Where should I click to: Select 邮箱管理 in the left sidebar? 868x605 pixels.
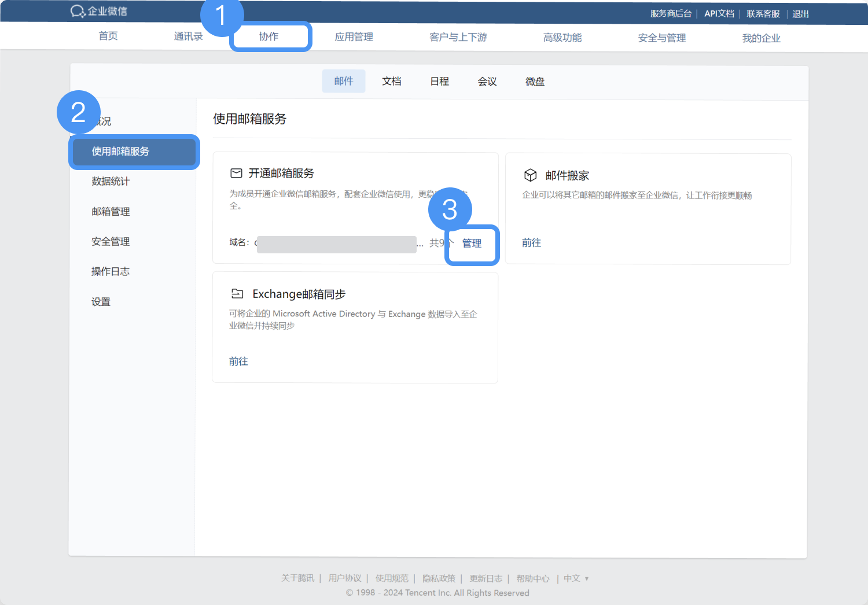(x=111, y=212)
